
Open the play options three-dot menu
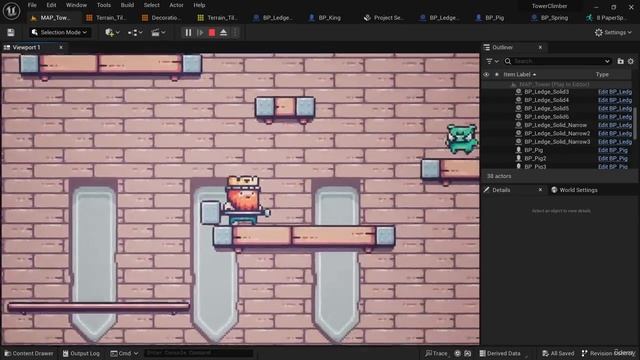pos(235,33)
